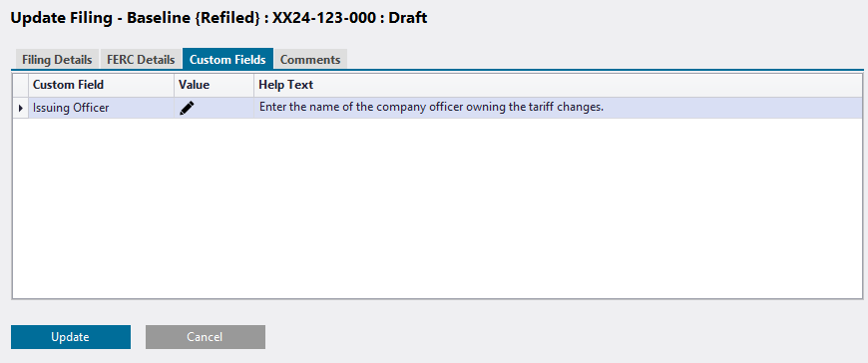
Task: Click the Update button
Action: pyautogui.click(x=70, y=337)
